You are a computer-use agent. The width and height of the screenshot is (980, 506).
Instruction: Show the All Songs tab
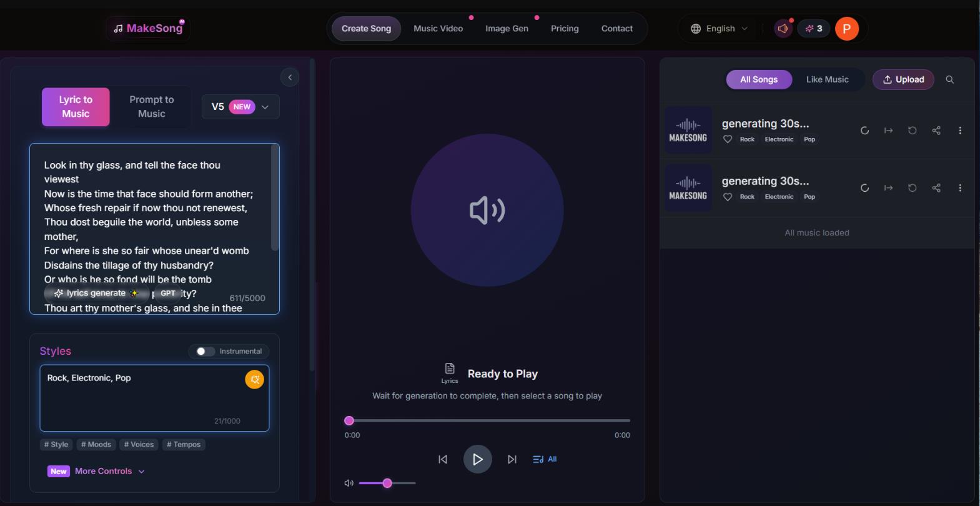[x=759, y=79]
